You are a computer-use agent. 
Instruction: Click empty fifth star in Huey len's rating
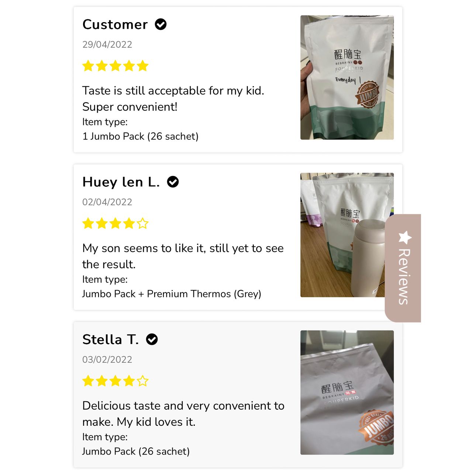click(x=142, y=224)
